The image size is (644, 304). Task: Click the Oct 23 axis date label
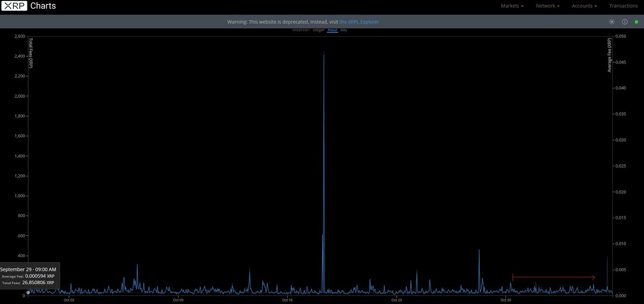pyautogui.click(x=396, y=300)
